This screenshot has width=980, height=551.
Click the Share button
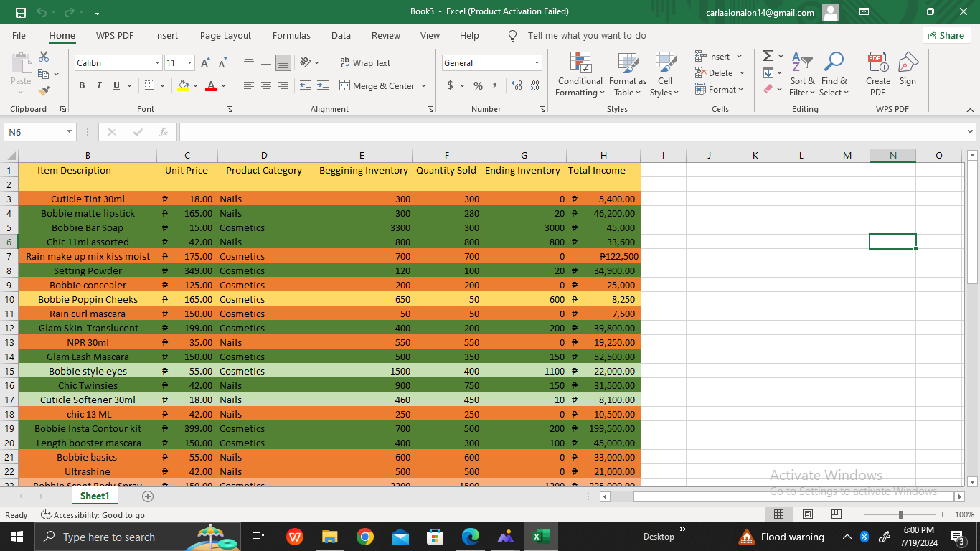point(946,35)
